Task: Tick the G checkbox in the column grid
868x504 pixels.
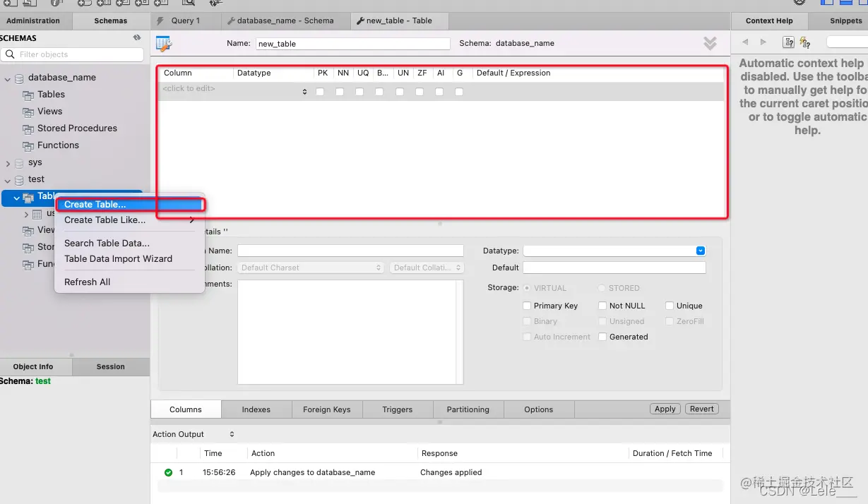Action: point(459,92)
